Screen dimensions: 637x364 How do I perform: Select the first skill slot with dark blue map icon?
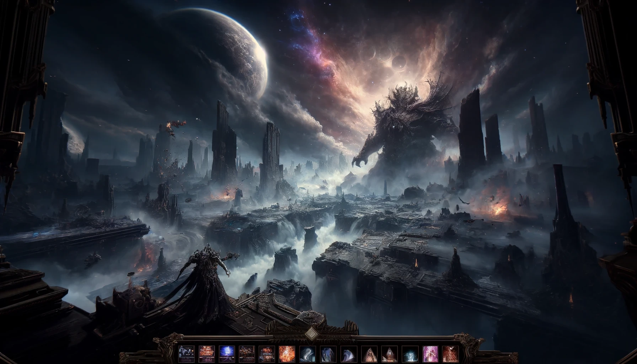186,354
